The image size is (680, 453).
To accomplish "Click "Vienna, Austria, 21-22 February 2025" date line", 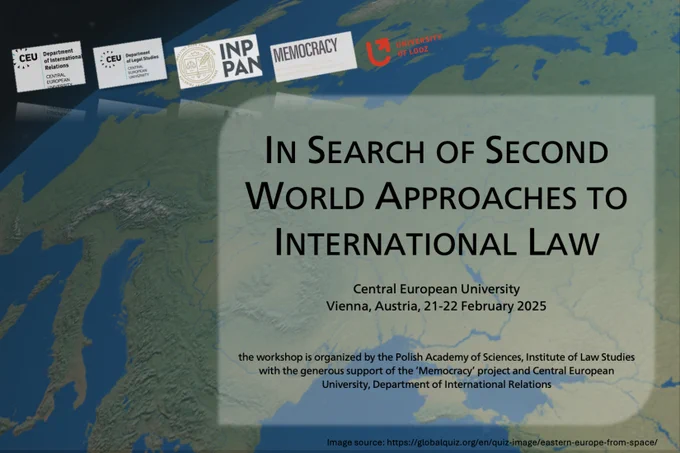I will (436, 306).
